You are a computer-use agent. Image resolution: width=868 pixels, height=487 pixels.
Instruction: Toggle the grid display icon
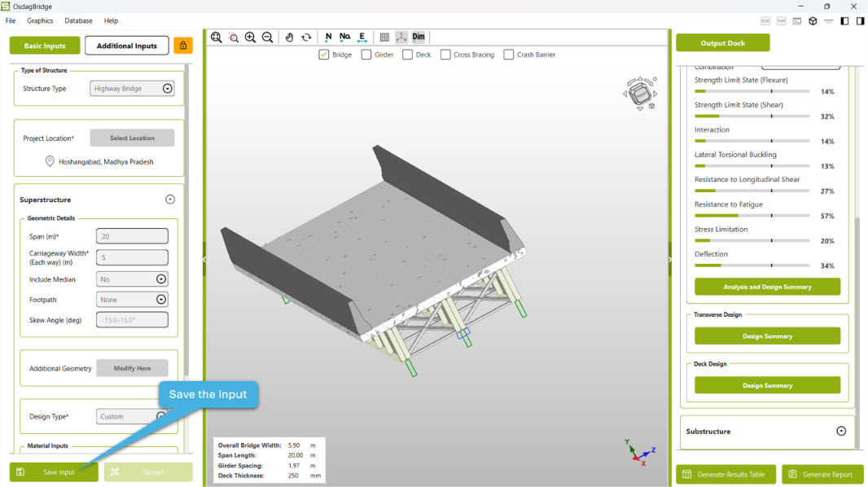384,37
